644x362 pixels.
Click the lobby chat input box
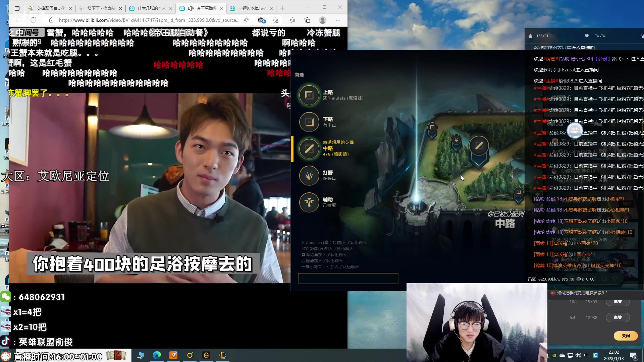point(348,279)
